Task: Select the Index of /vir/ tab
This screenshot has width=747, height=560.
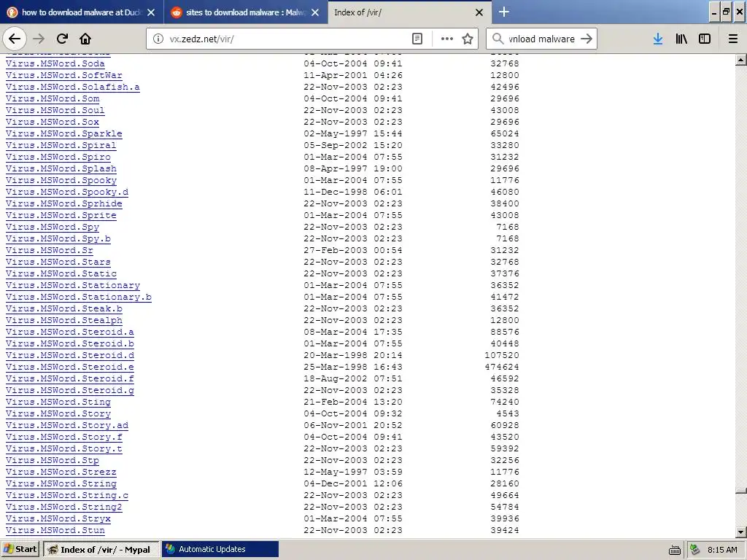Action: click(410, 12)
